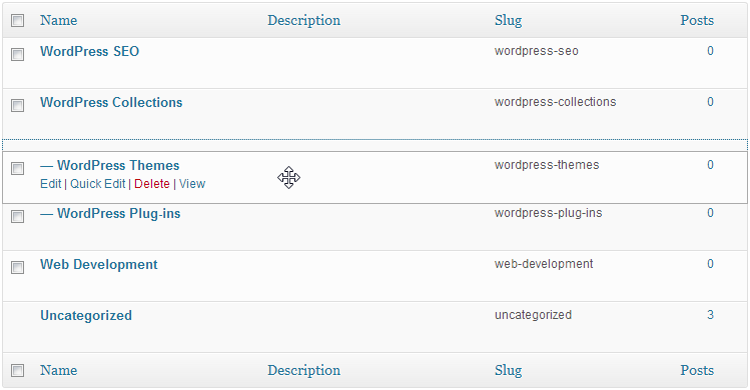Click post count 0 for WordPress Collections
Viewport: 750px width, 390px height.
point(710,102)
